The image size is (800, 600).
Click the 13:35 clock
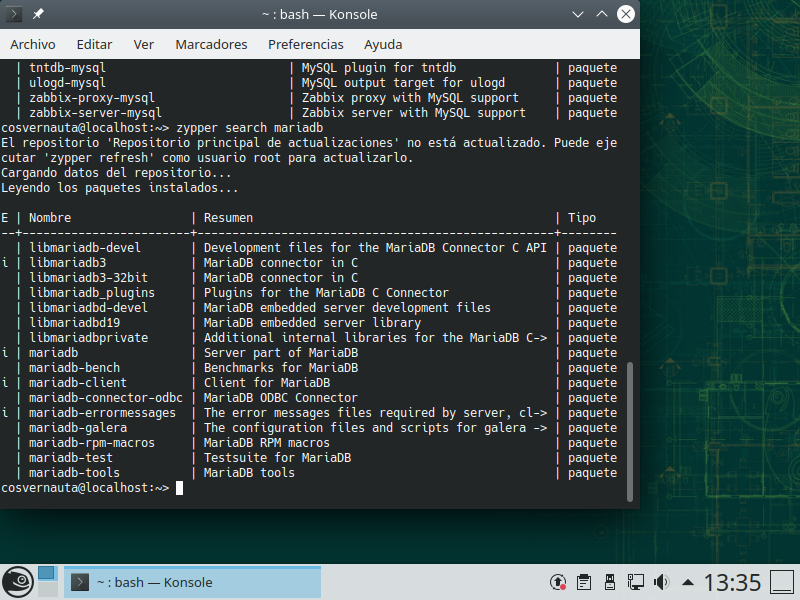pos(732,583)
